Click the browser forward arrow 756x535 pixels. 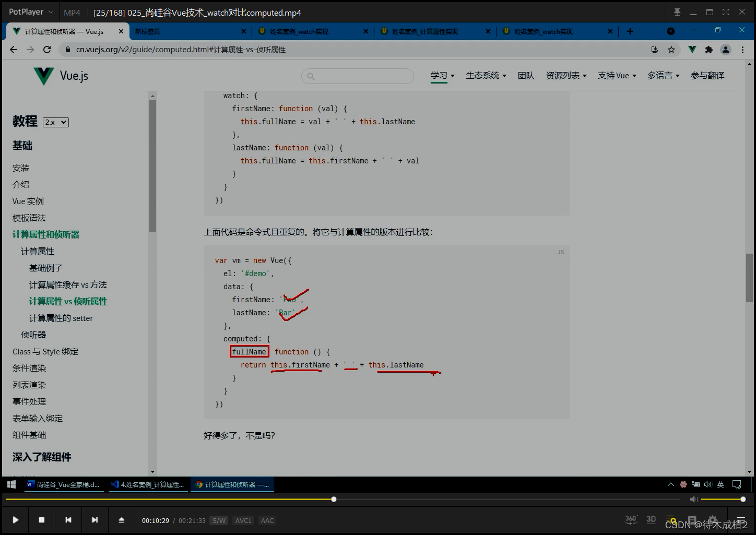(x=30, y=50)
